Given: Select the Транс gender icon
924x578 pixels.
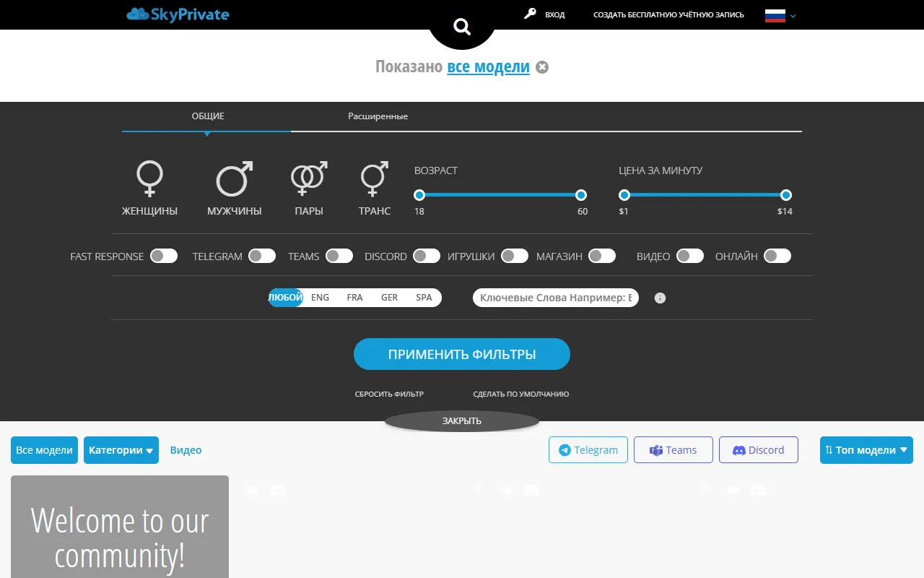Looking at the screenshot, I should tap(374, 179).
